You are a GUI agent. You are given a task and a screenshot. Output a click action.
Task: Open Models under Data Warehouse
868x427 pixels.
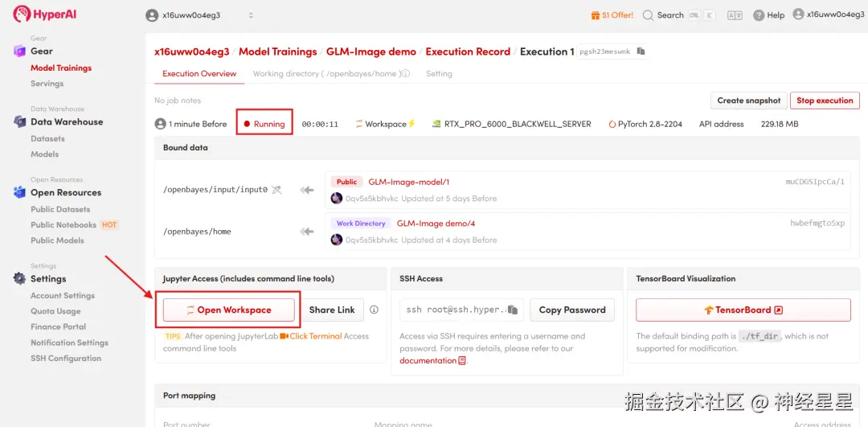pos(44,154)
